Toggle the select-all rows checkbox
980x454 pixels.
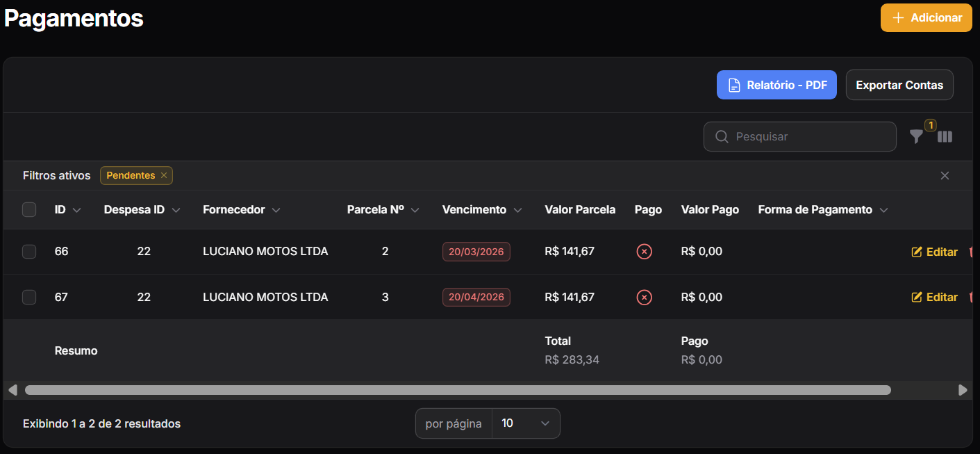click(29, 210)
